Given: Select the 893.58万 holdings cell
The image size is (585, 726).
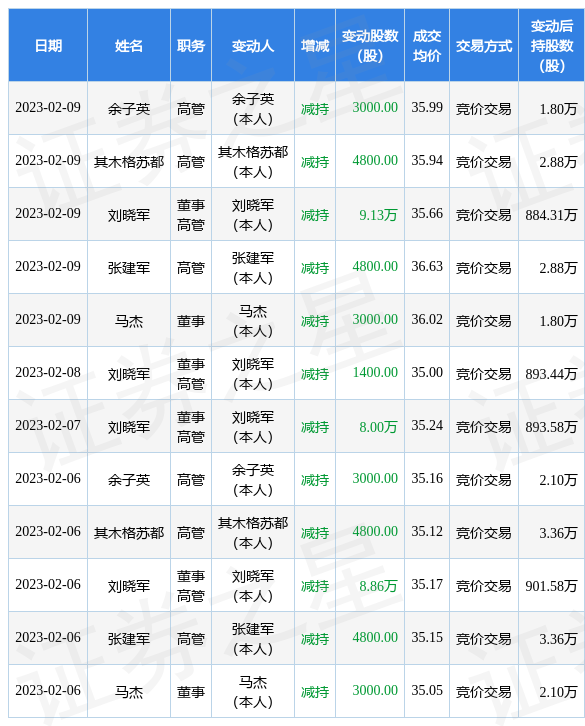Looking at the screenshot, I should point(551,427).
